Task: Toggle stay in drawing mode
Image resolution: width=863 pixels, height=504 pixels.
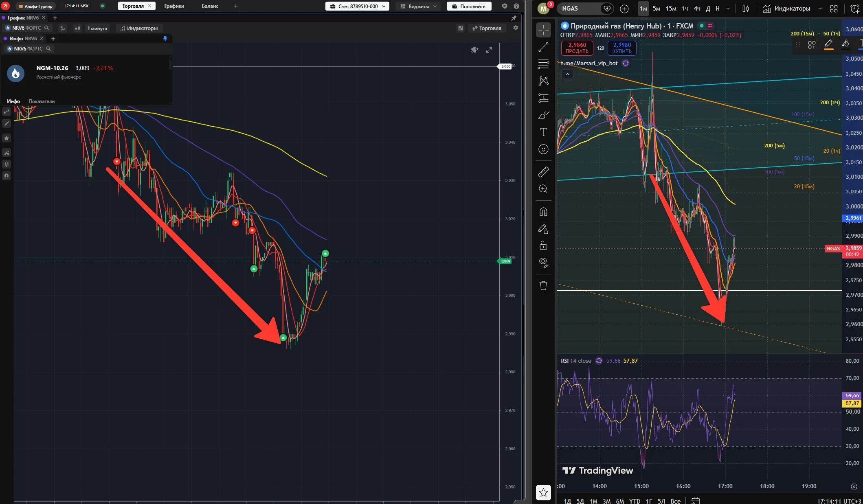Action: (x=543, y=229)
